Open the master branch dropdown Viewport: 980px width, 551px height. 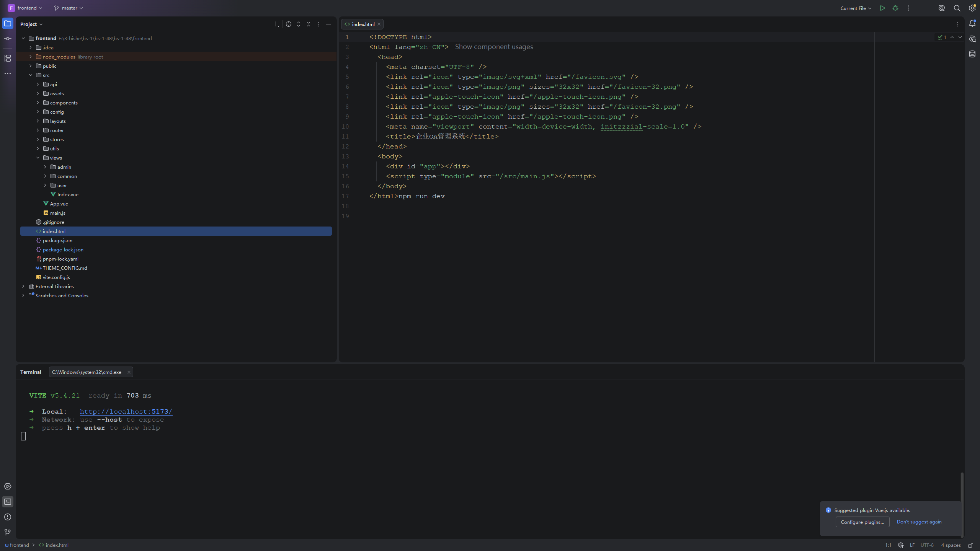pyautogui.click(x=69, y=8)
